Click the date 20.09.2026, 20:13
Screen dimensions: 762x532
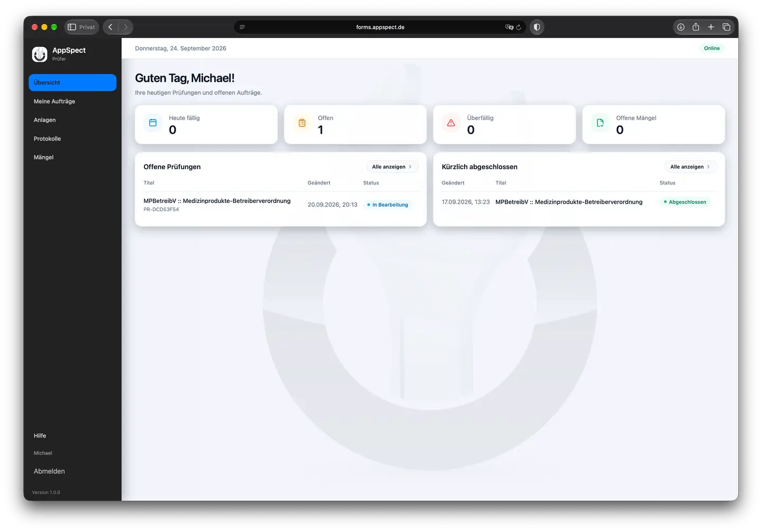(332, 205)
